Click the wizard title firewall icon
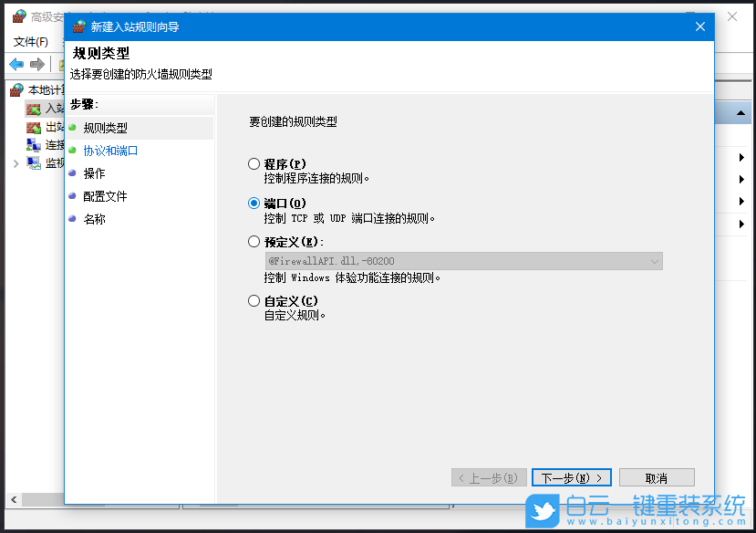The height and width of the screenshot is (533, 756). coord(80,26)
